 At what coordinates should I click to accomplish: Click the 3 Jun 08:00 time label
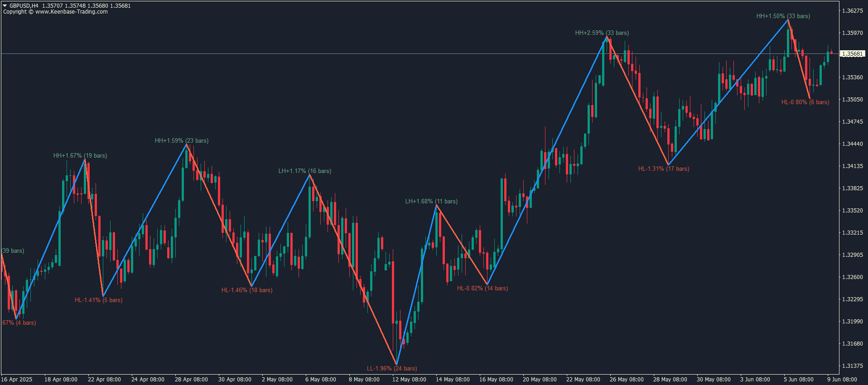coord(755,380)
